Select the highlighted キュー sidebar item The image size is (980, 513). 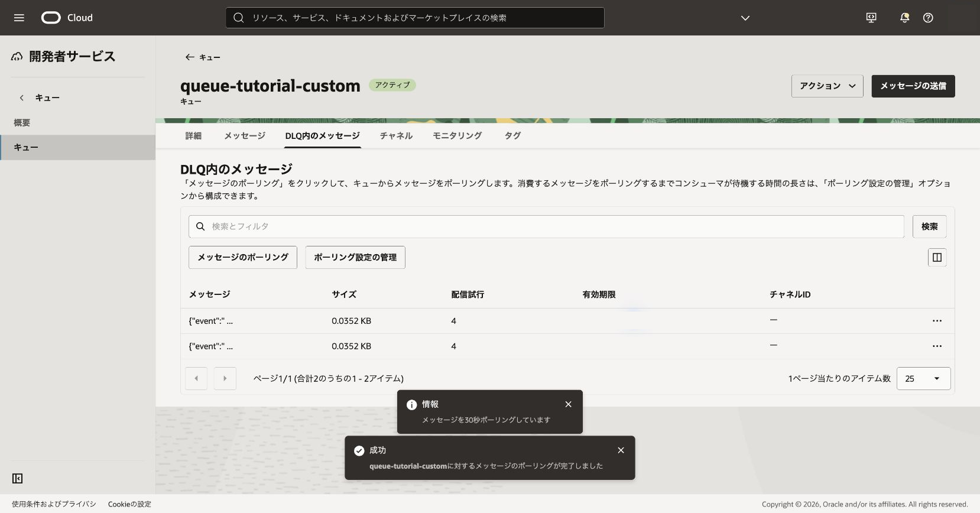[x=77, y=147]
